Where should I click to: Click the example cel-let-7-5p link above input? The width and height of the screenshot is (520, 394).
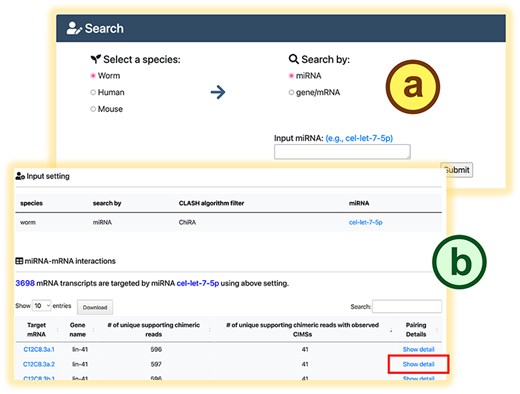click(x=359, y=138)
